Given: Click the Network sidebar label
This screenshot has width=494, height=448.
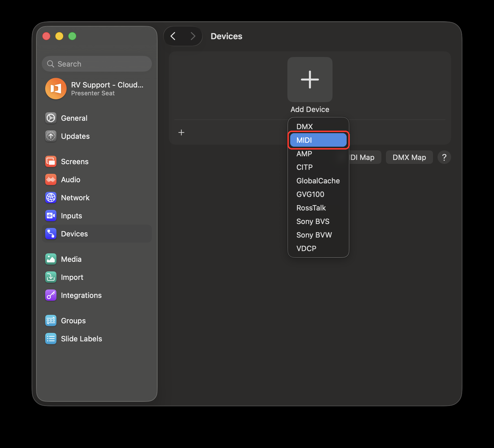Looking at the screenshot, I should (75, 197).
